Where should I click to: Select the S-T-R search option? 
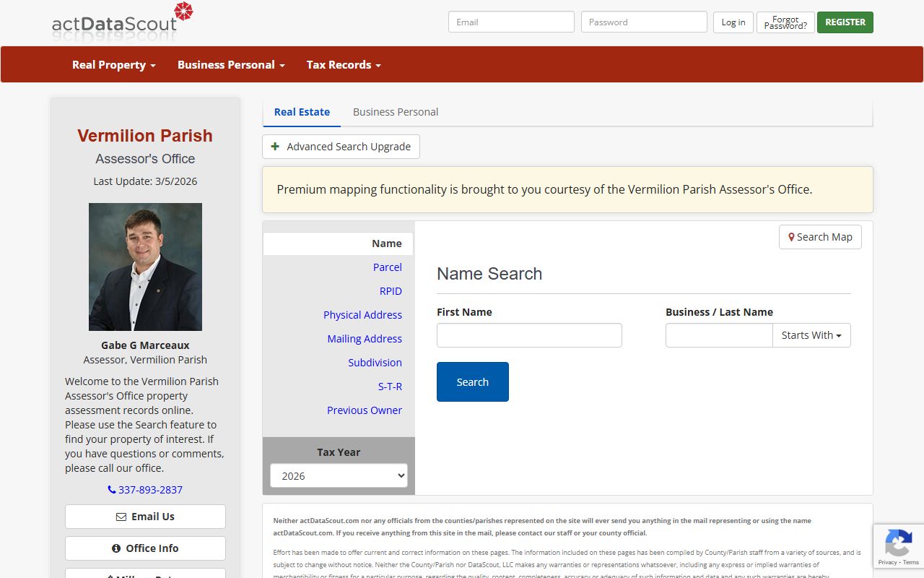tap(390, 387)
